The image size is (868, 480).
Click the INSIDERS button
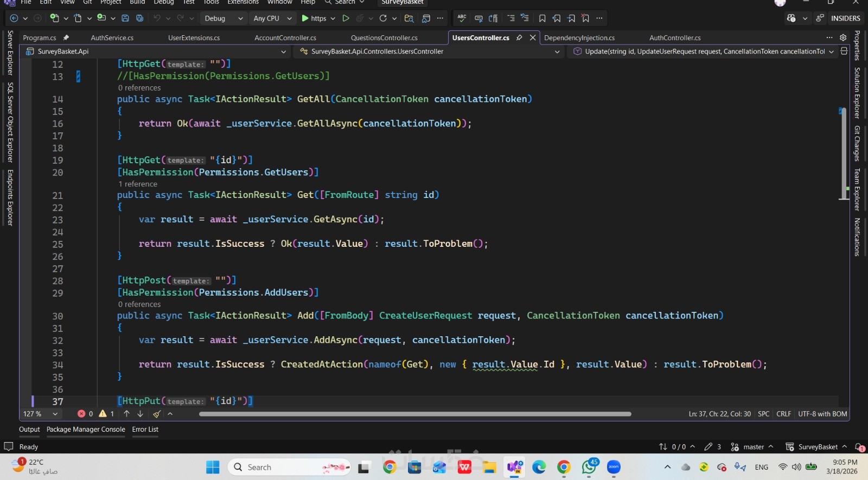pos(846,18)
